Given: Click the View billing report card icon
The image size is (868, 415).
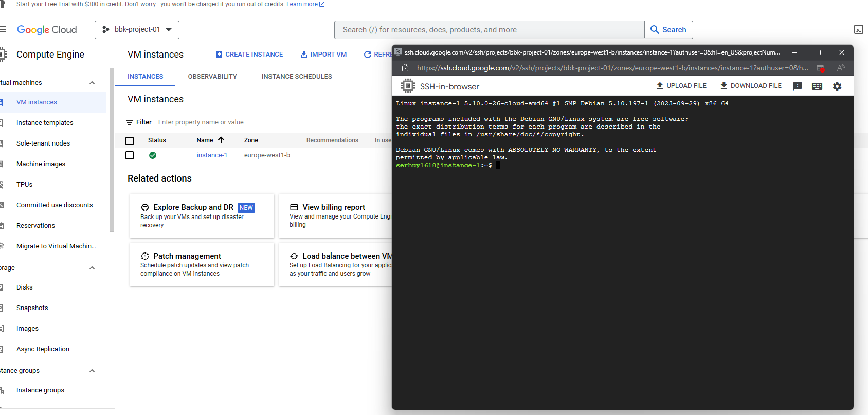Looking at the screenshot, I should 294,207.
